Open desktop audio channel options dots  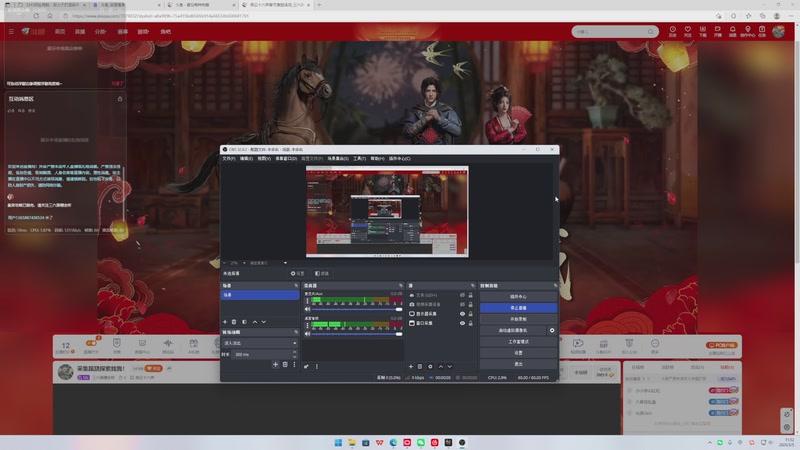[x=307, y=325]
